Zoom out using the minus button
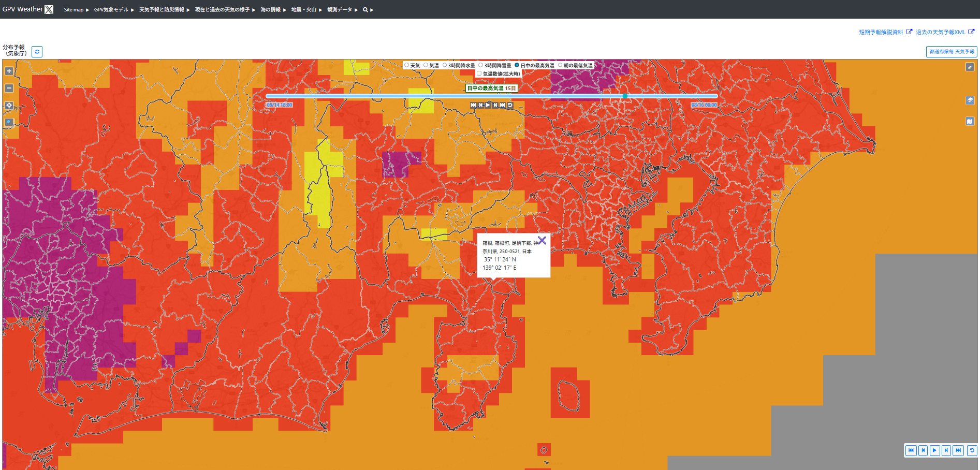This screenshot has width=980, height=470. pos(9,88)
